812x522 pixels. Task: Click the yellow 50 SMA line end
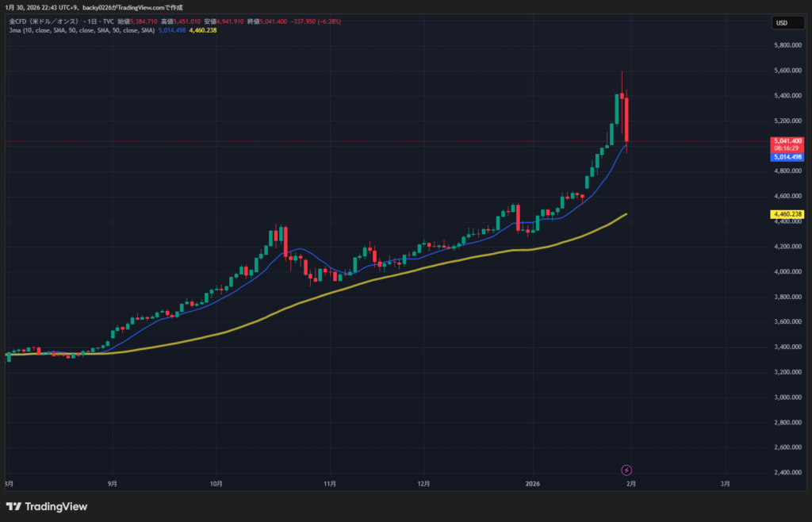click(x=626, y=214)
